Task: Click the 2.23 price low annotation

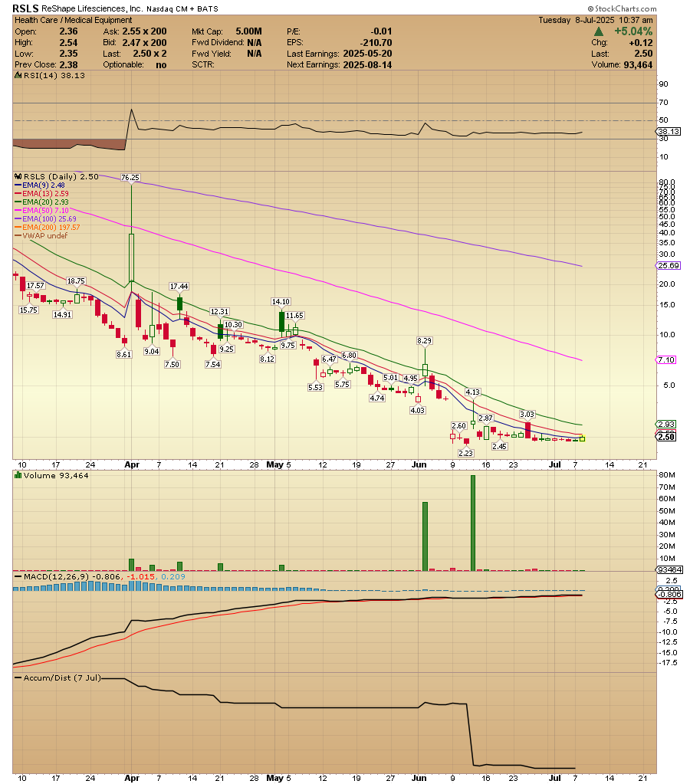Action: (466, 453)
